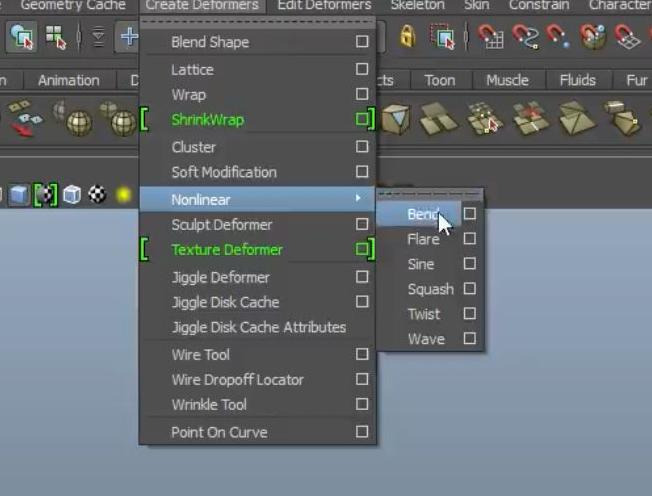
Task: Toggle the checkered textured display icon
Action: 97,195
